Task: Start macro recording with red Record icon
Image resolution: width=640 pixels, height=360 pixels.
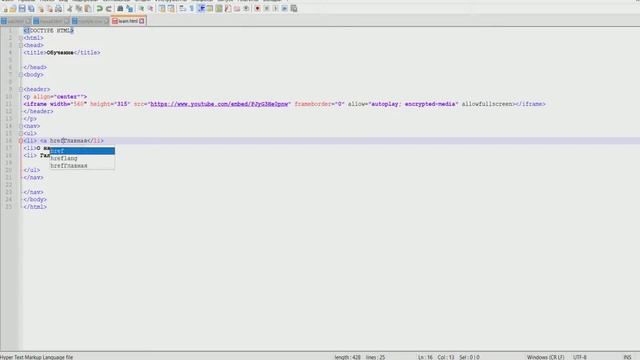Action: (x=257, y=9)
